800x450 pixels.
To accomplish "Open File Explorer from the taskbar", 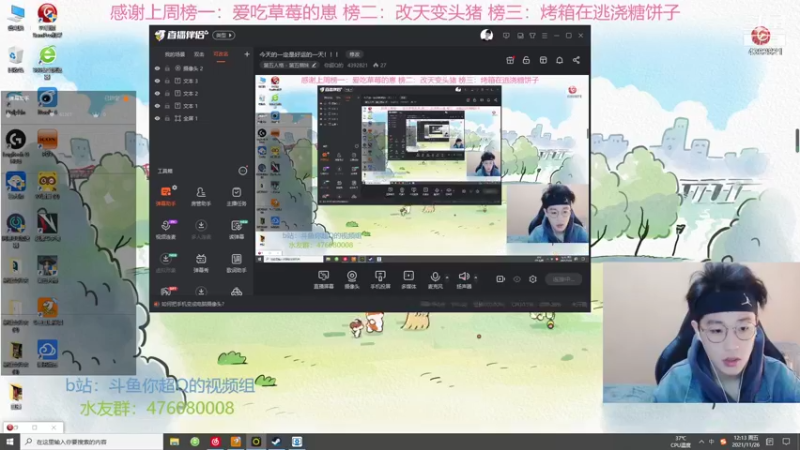I will [x=174, y=442].
